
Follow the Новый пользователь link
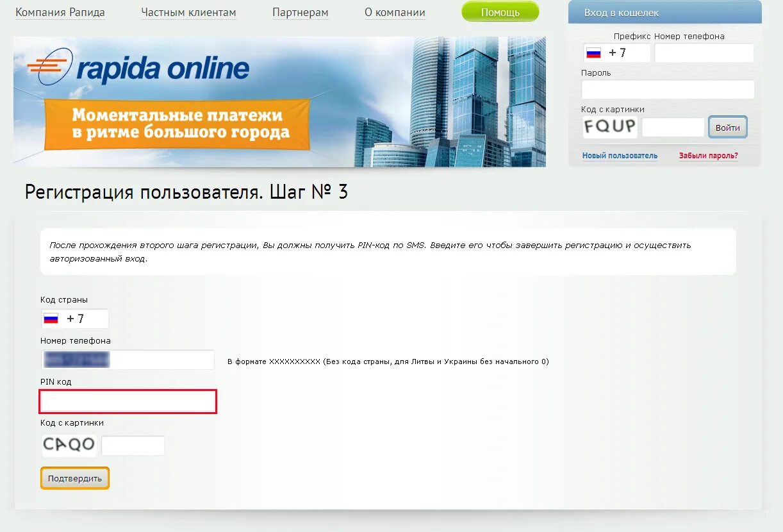click(620, 156)
